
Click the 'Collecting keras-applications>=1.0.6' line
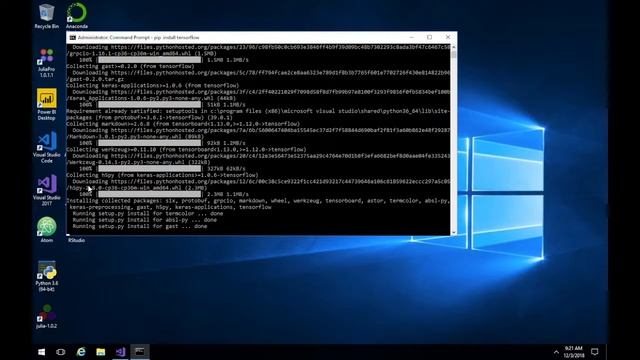point(152,85)
